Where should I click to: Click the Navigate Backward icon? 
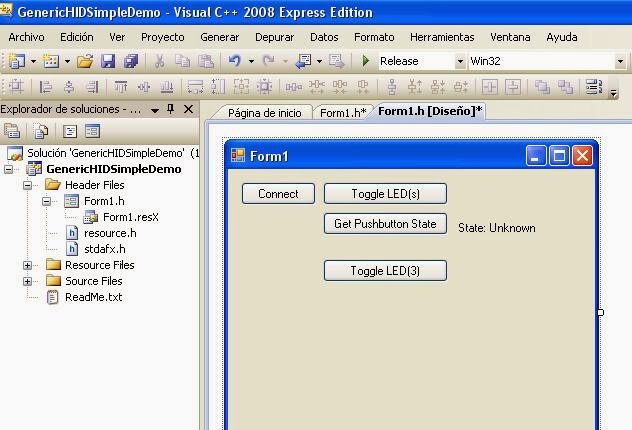point(303,61)
